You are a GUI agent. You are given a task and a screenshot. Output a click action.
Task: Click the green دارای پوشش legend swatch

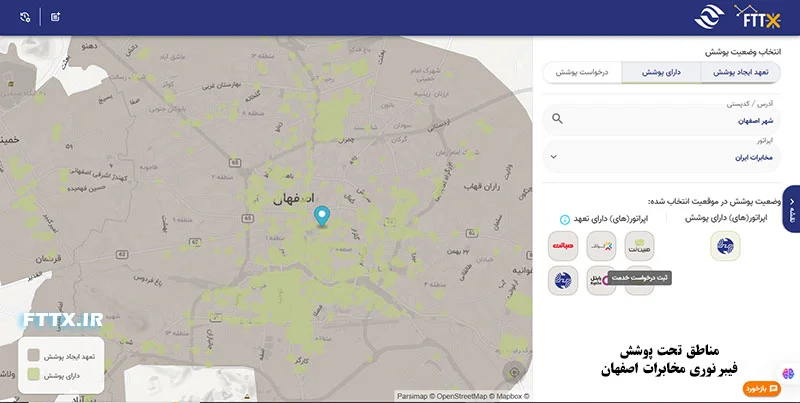tap(34, 374)
